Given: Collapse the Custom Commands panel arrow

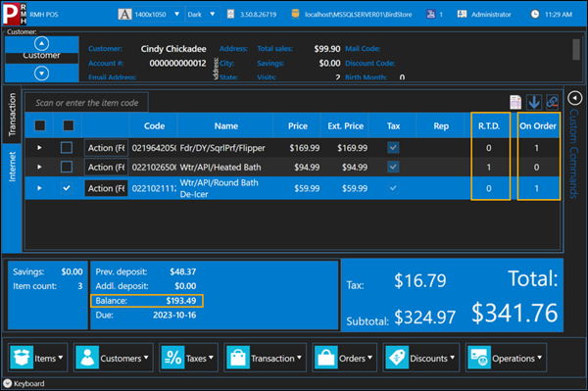Looking at the screenshot, I should pos(574,98).
